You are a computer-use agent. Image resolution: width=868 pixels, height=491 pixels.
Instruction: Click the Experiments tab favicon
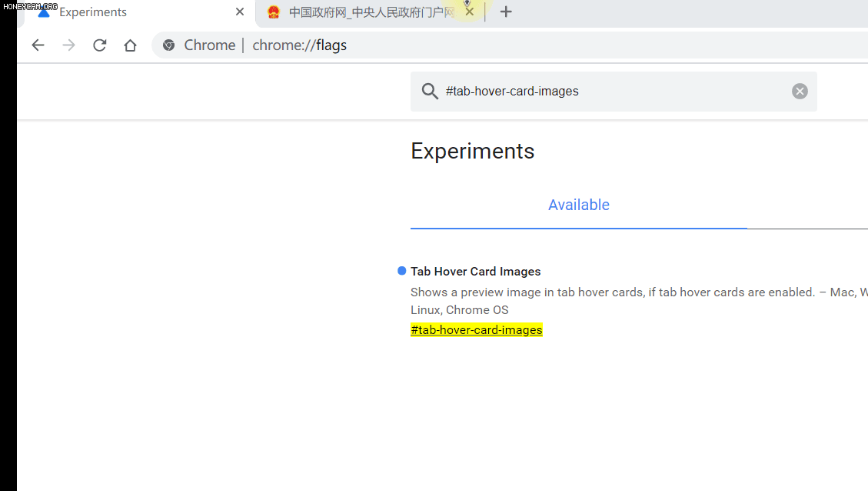tap(46, 12)
